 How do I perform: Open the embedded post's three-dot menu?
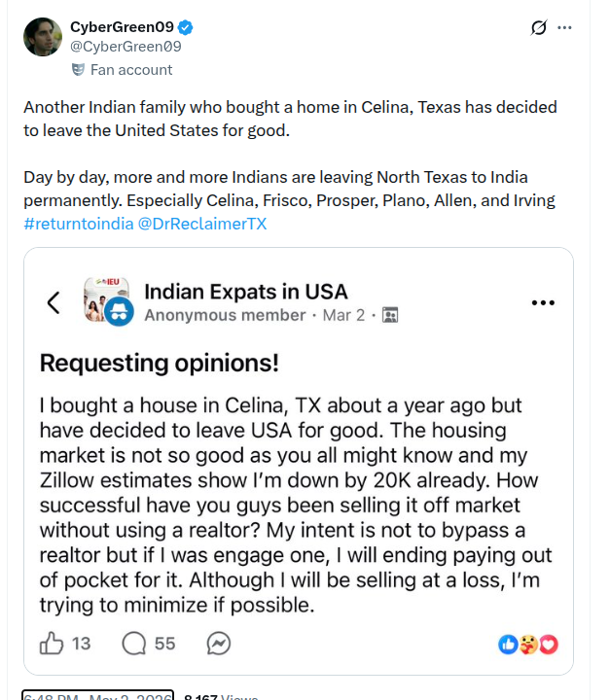[x=543, y=302]
